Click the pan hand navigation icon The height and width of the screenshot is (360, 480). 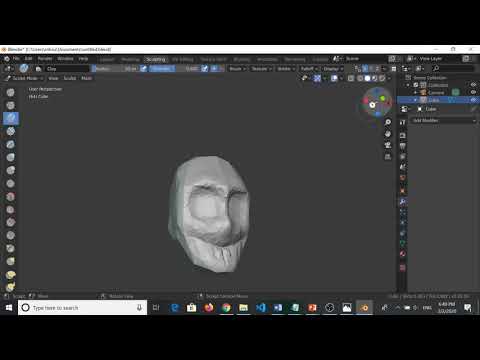coord(388,134)
